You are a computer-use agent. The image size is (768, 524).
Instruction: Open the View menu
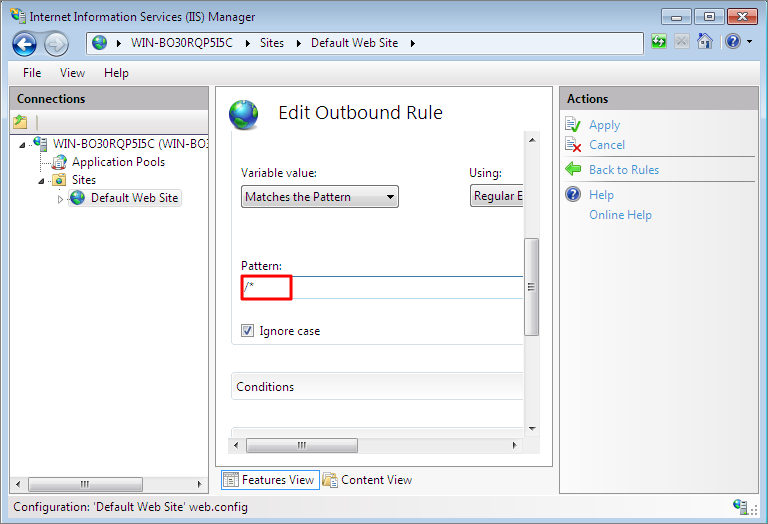72,73
